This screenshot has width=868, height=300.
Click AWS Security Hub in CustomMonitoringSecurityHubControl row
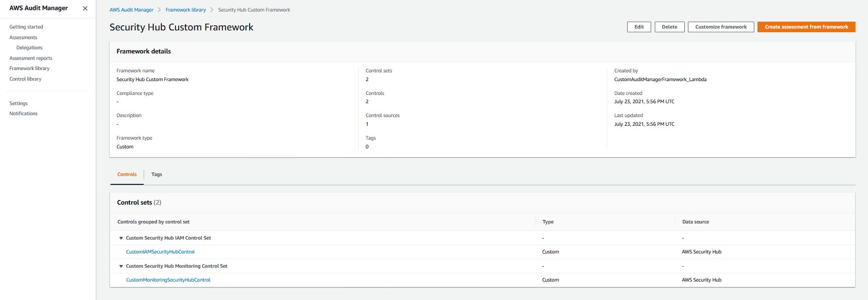click(x=701, y=280)
